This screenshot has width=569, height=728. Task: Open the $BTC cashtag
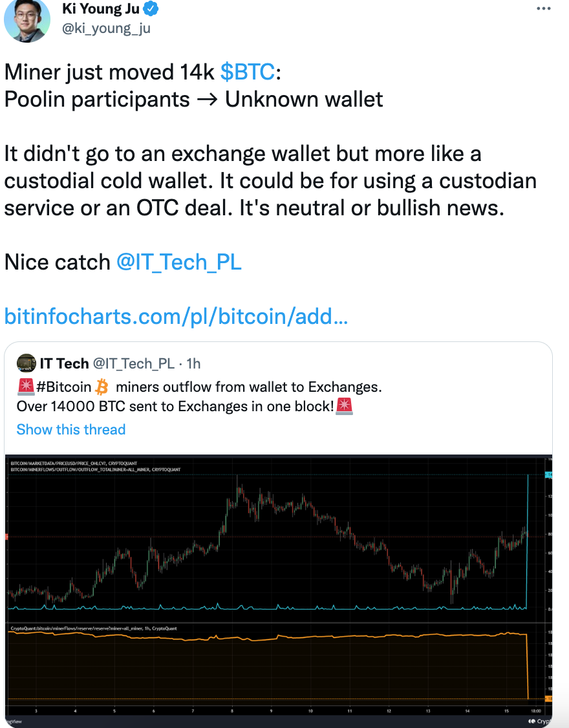[x=248, y=72]
